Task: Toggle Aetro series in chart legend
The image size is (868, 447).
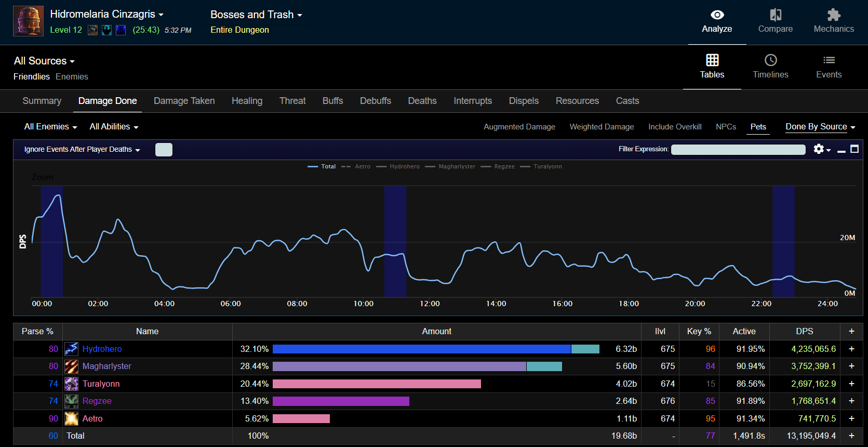Action: 356,166
